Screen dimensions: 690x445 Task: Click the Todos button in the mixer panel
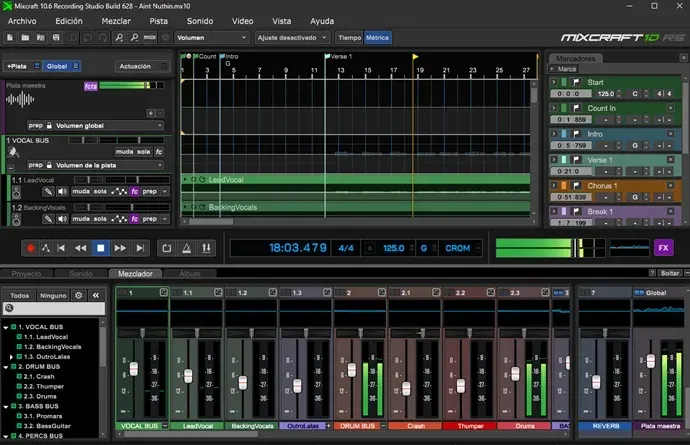[x=19, y=295]
